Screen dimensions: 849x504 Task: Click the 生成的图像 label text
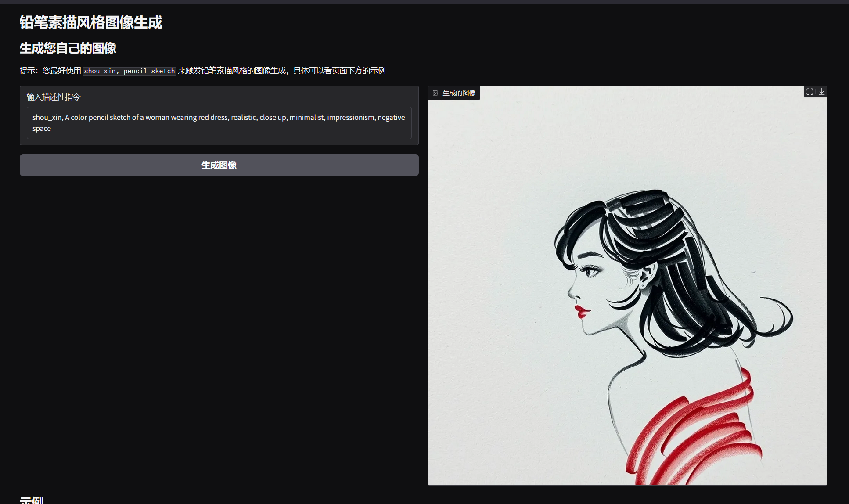[x=459, y=93]
